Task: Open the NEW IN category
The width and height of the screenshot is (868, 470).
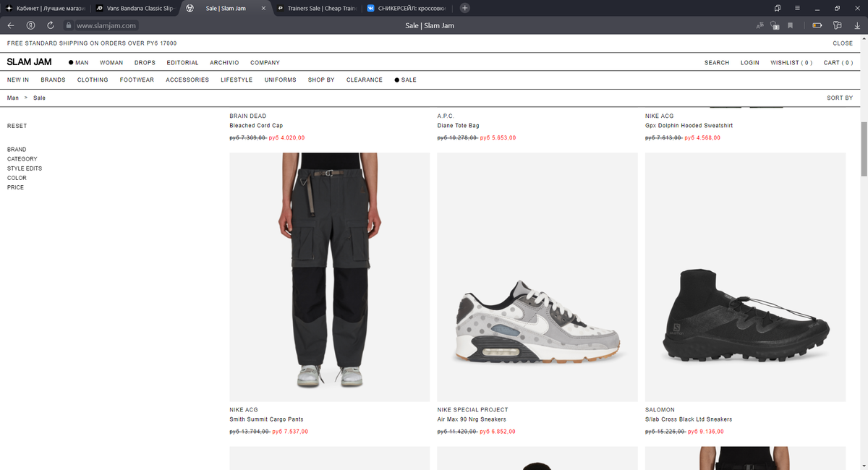Action: 18,80
